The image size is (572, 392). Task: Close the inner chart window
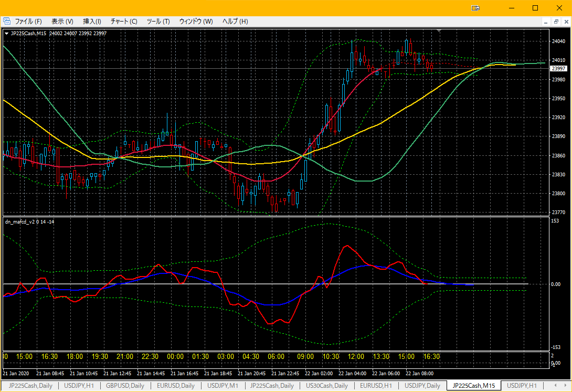point(567,22)
